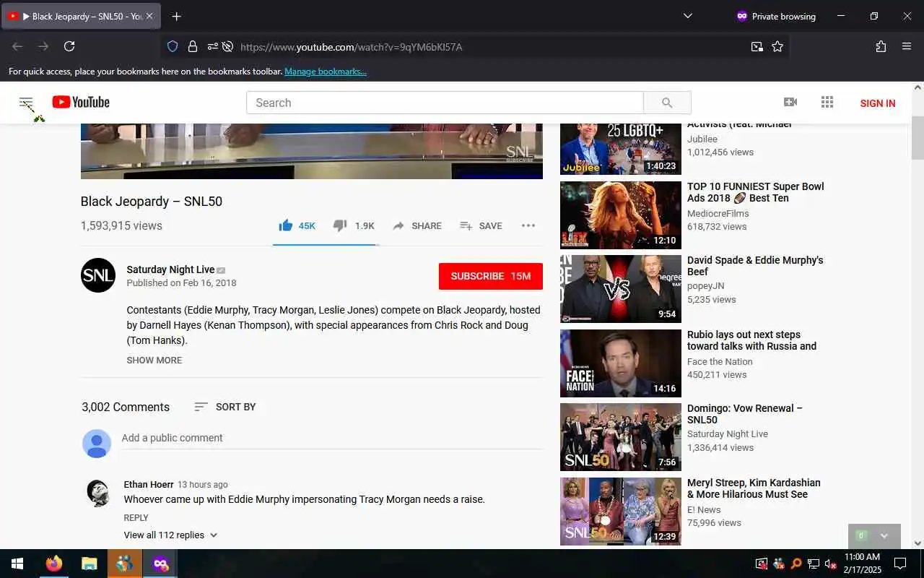Close the Black Jeopardy tab

click(149, 16)
